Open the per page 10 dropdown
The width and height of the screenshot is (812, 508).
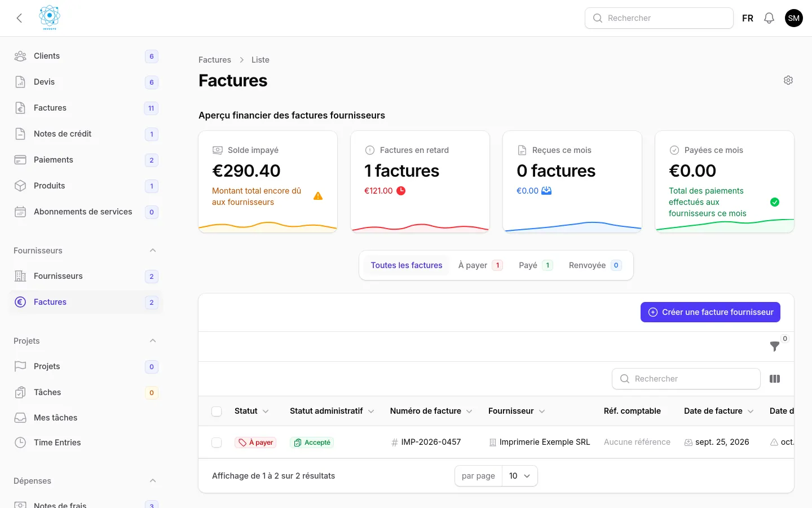tap(520, 476)
